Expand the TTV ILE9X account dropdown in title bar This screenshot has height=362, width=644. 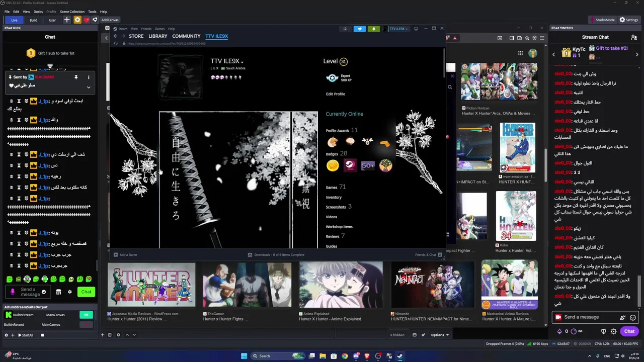pos(395,29)
